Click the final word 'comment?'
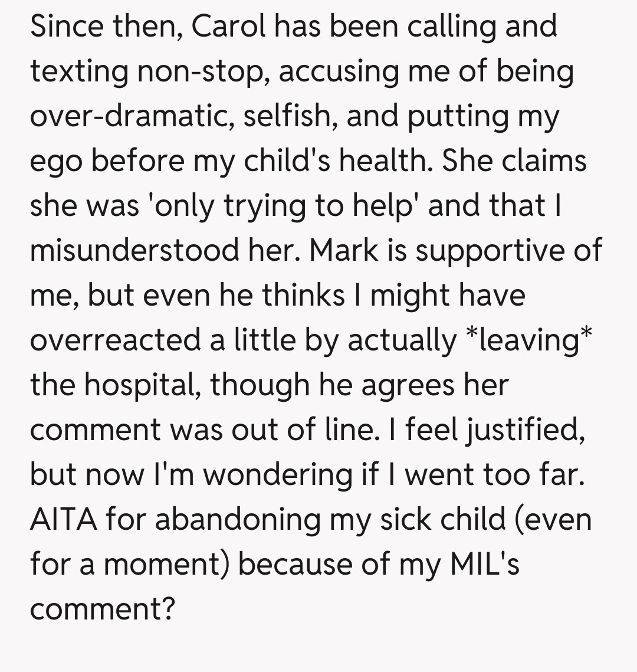Screen dimensions: 637x672 [103, 609]
